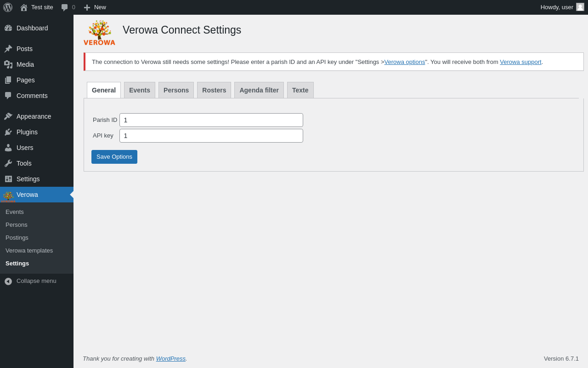588x368 pixels.
Task: Click the Posts pushpin icon
Action: click(x=8, y=49)
